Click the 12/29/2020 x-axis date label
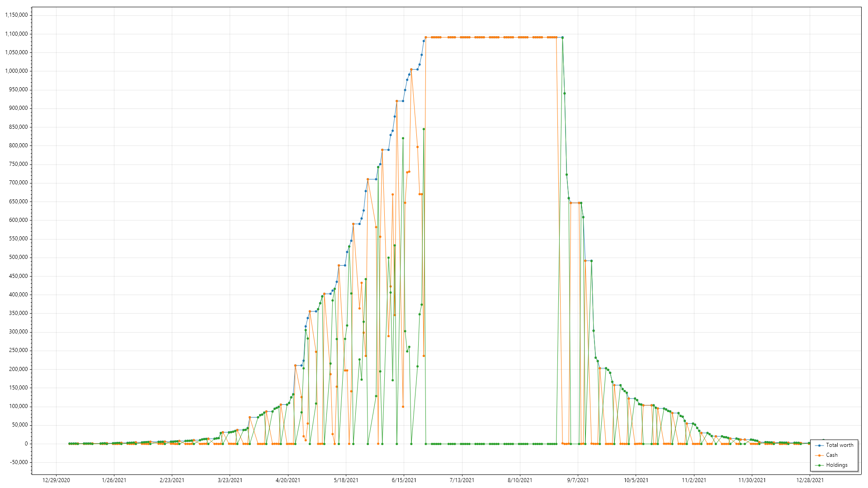The width and height of the screenshot is (868, 488). click(56, 480)
